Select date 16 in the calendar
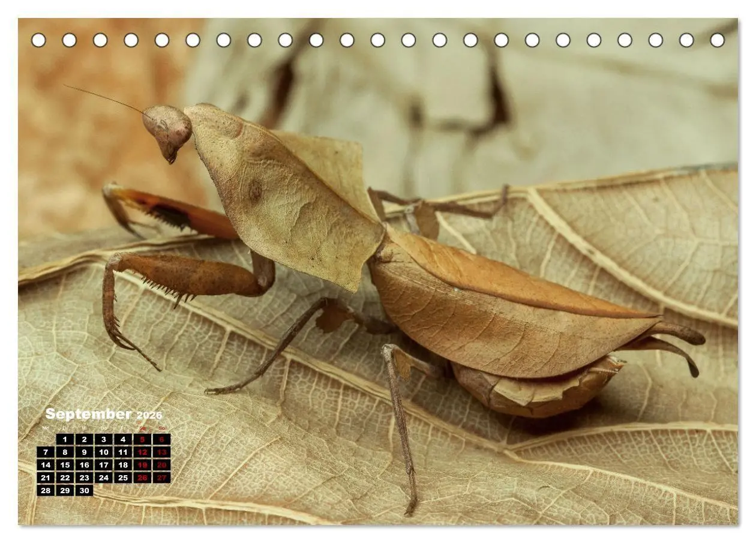Viewport: 756px width, 543px height. pos(84,465)
